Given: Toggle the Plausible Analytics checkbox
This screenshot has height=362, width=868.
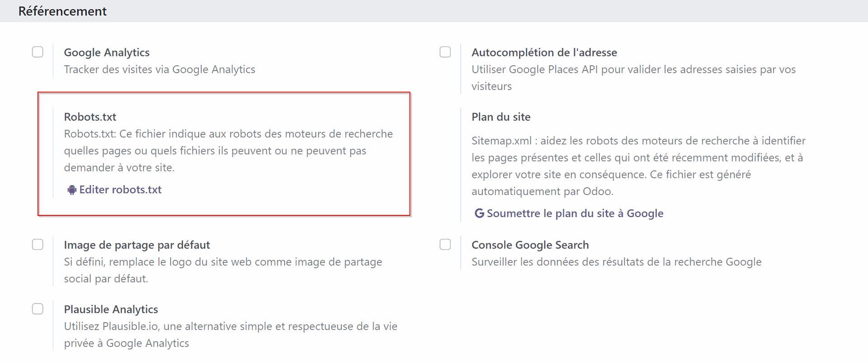Looking at the screenshot, I should tap(38, 309).
